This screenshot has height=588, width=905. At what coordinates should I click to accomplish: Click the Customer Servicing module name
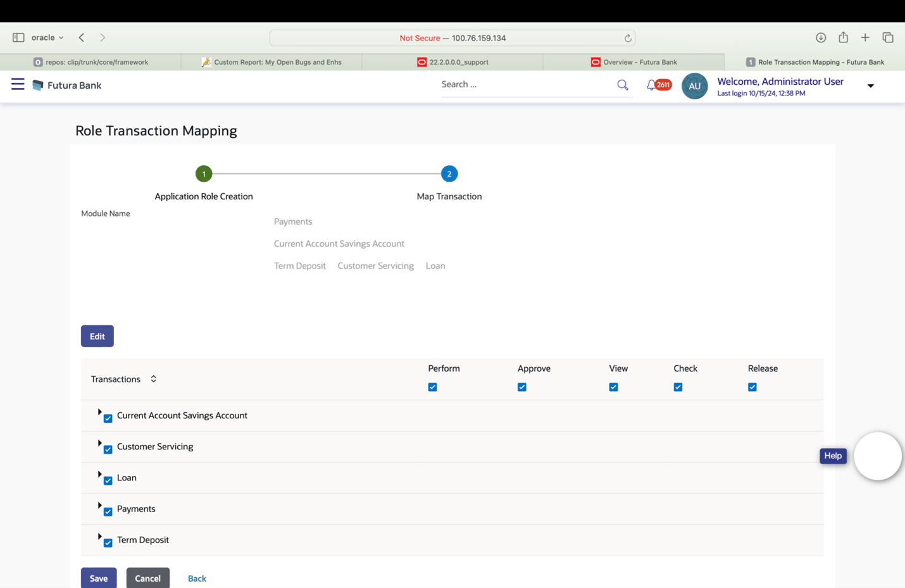[376, 266]
